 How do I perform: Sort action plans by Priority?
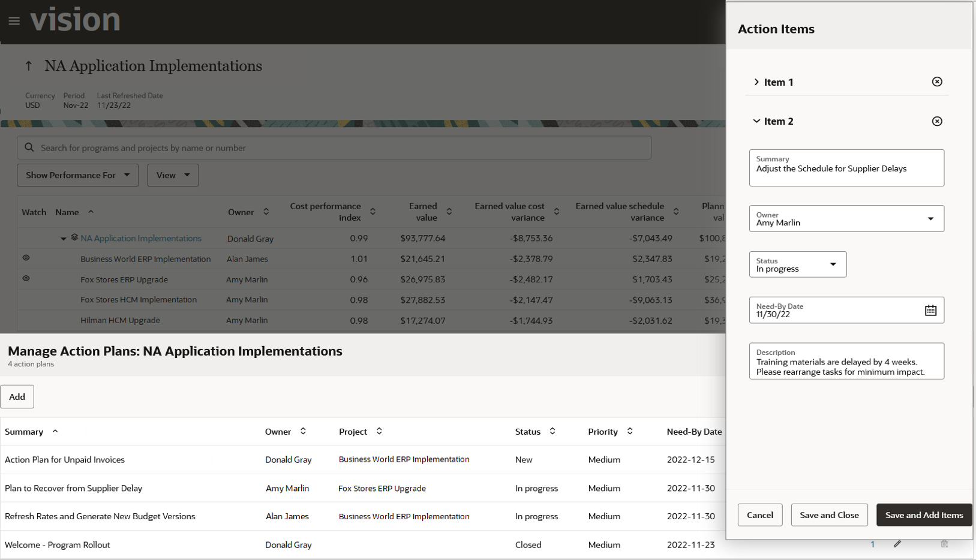coord(630,431)
